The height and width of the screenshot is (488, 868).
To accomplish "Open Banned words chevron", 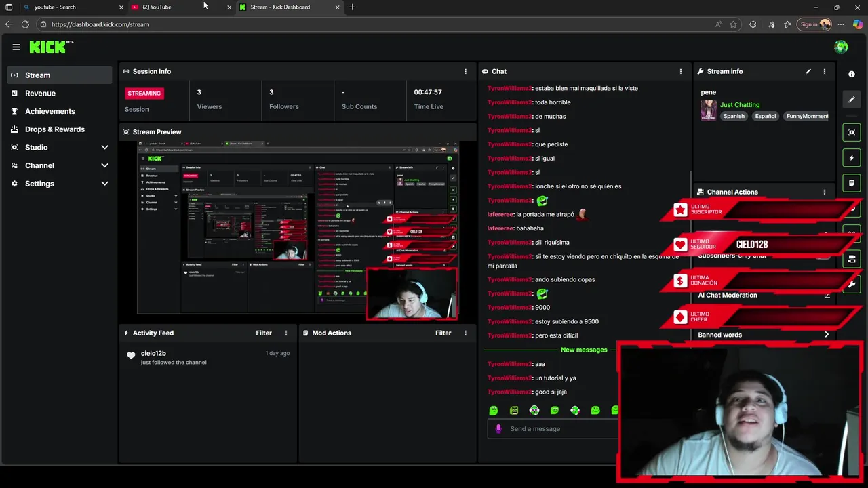I will 827,335.
